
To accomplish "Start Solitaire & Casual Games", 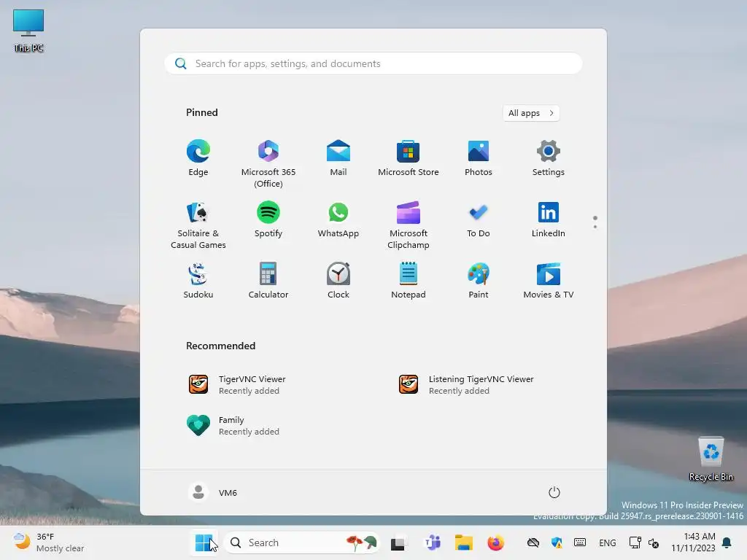I will (x=198, y=225).
